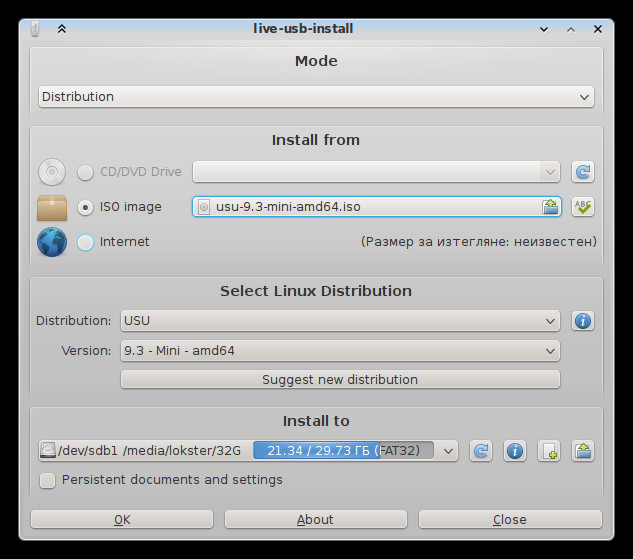The image size is (633, 559).
Task: Expand the /dev/sdb1 target device dropdown
Action: pos(248,451)
